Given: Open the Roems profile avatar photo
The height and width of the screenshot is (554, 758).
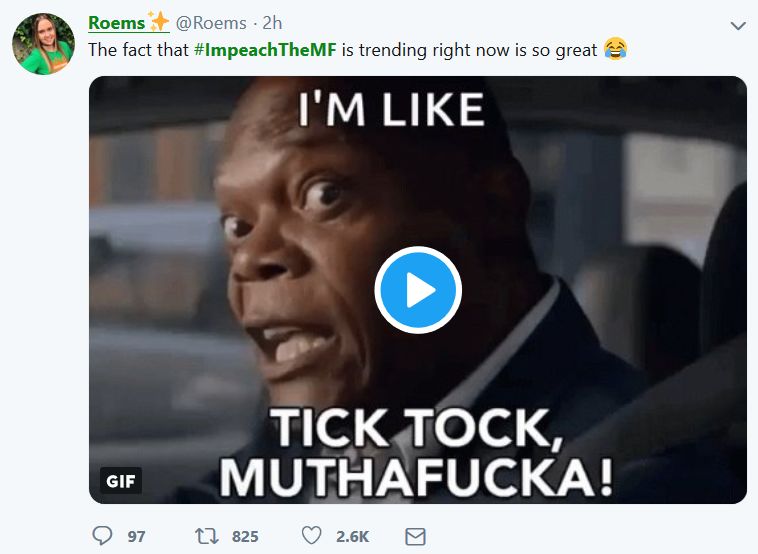Looking at the screenshot, I should 42,45.
